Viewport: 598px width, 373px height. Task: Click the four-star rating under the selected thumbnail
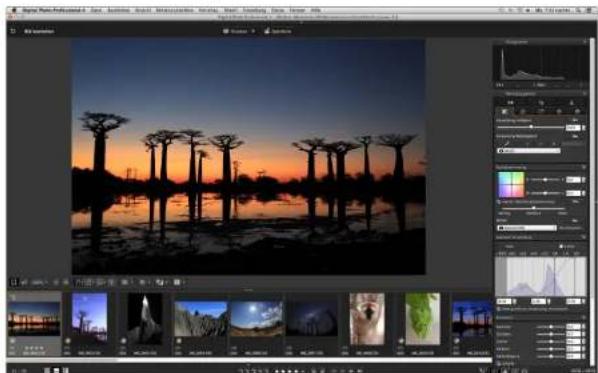[x=34, y=348]
